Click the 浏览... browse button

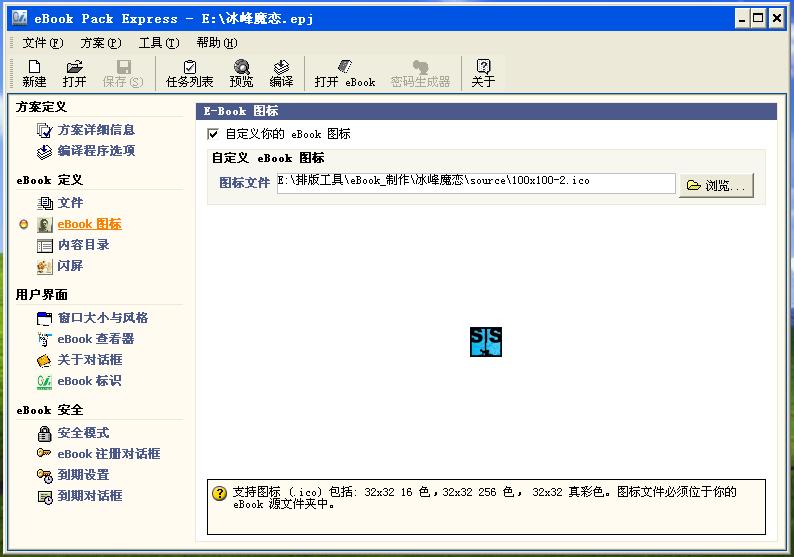716,185
